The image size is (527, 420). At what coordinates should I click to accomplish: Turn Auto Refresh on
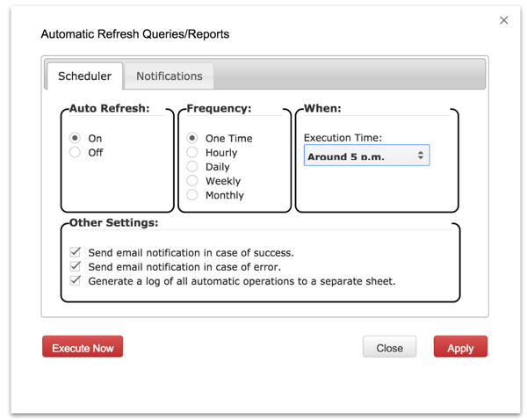[76, 138]
